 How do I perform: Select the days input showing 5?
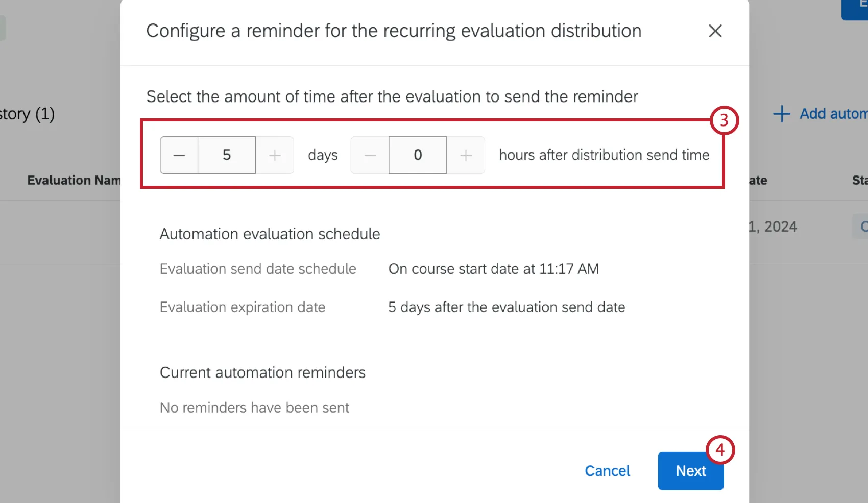227,155
